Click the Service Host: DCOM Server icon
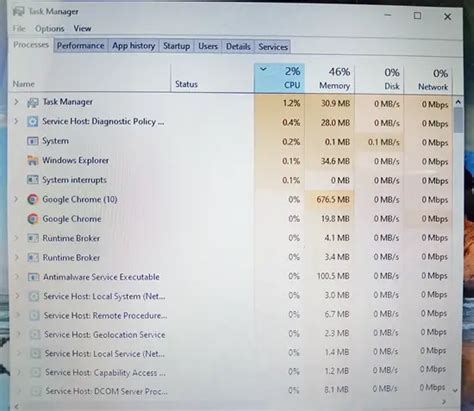474x411 pixels. [37, 391]
